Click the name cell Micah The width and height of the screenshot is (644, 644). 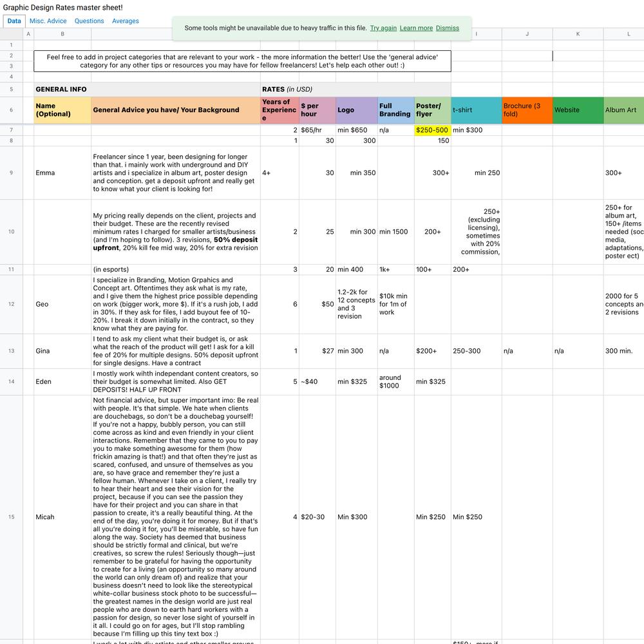[x=62, y=516]
